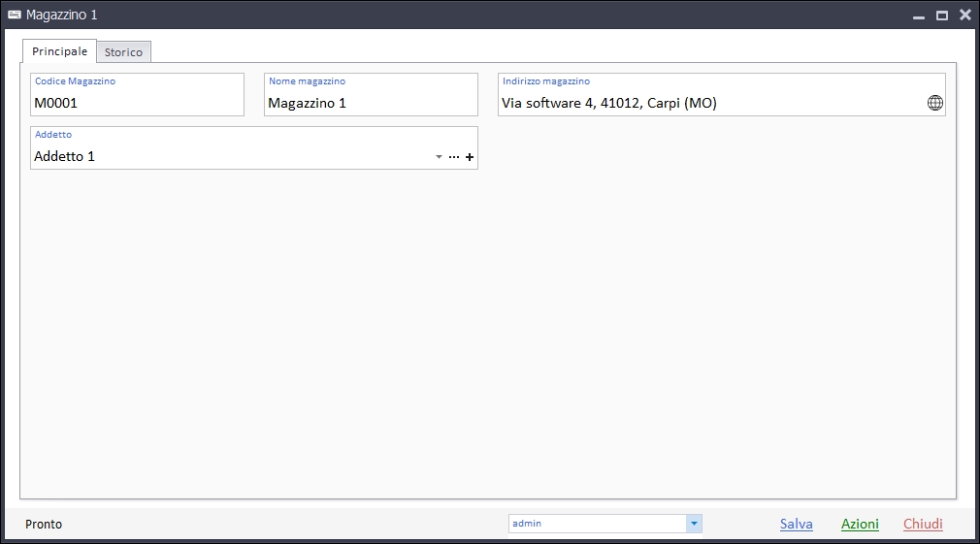Click inside the admin combo box
The height and width of the screenshot is (544, 980).
coord(597,524)
